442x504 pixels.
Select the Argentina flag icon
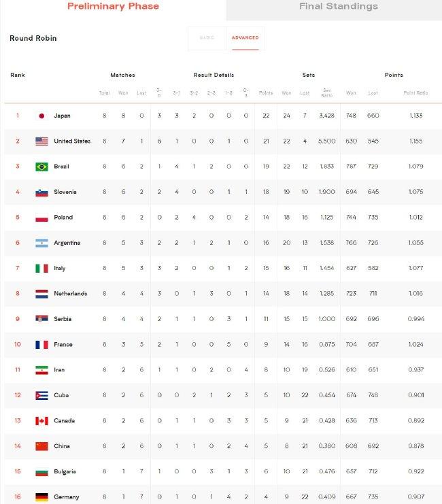point(41,243)
